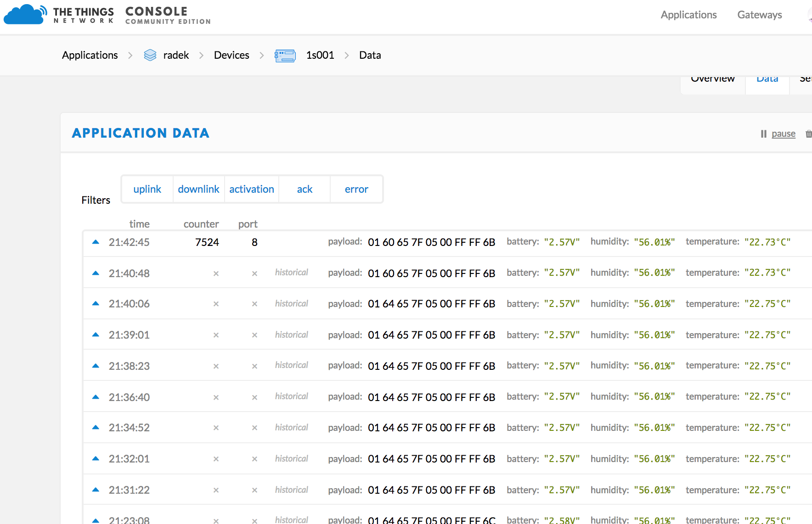
Task: Click The Things Network cloud logo
Action: [x=25, y=14]
